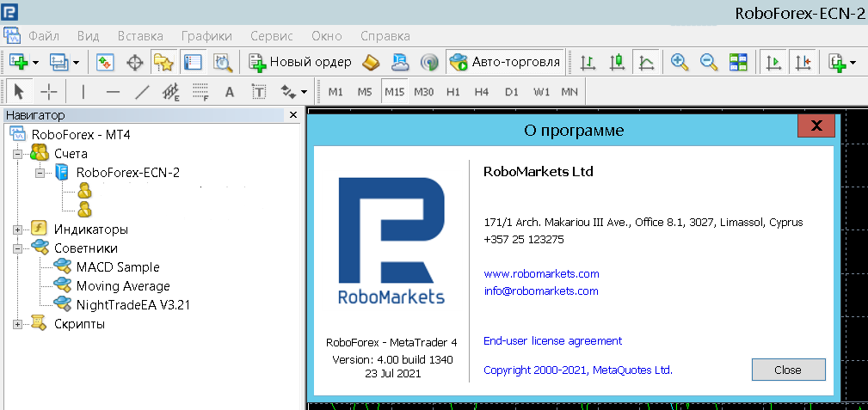Viewport: 868px width, 410px height.
Task: Select the text label T tool
Action: [259, 91]
